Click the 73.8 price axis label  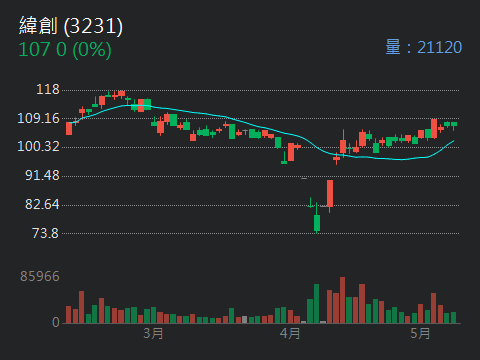click(46, 233)
